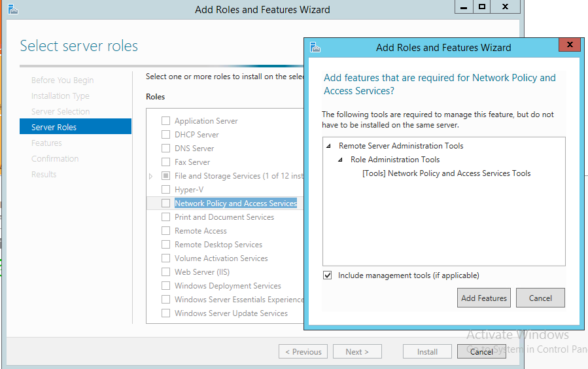
Task: Click main wizard window title bar icon
Action: [13, 9]
